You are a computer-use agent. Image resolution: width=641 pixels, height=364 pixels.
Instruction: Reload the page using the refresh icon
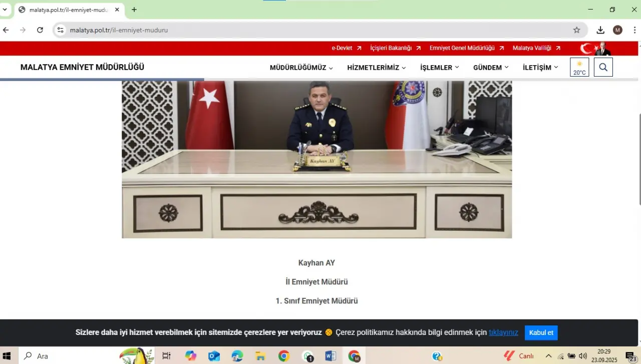coord(40,30)
